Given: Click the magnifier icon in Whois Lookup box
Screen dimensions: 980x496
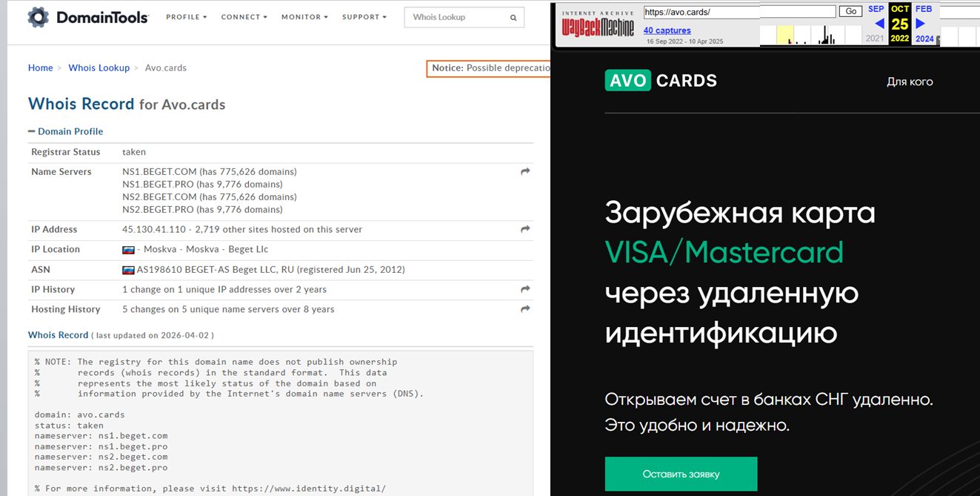Looking at the screenshot, I should click(x=513, y=17).
